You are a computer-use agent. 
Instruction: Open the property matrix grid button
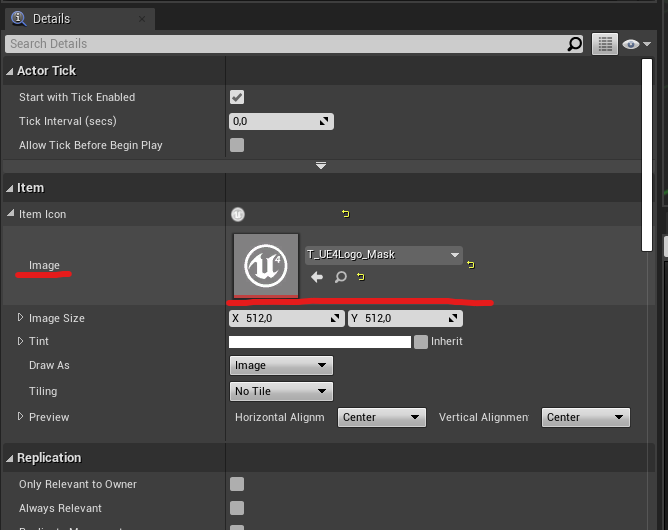click(604, 44)
